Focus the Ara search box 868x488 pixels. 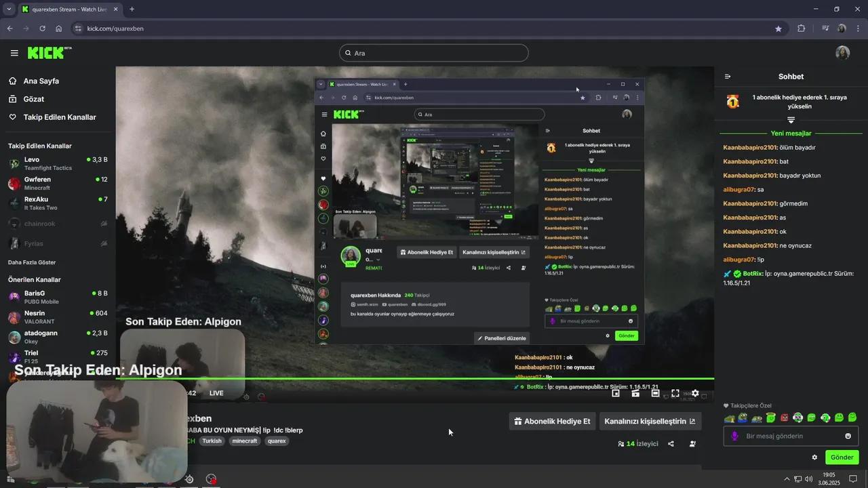434,53
